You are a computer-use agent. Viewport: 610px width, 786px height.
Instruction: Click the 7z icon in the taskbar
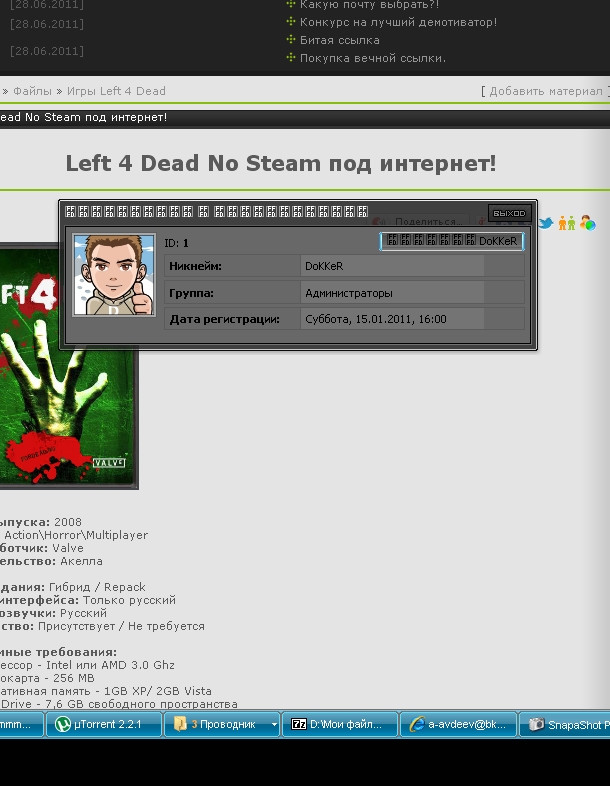point(299,724)
